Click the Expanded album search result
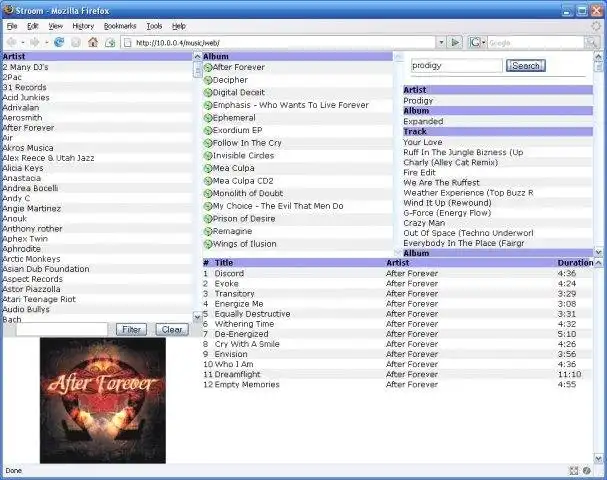Image resolution: width=607 pixels, height=480 pixels. click(x=423, y=122)
